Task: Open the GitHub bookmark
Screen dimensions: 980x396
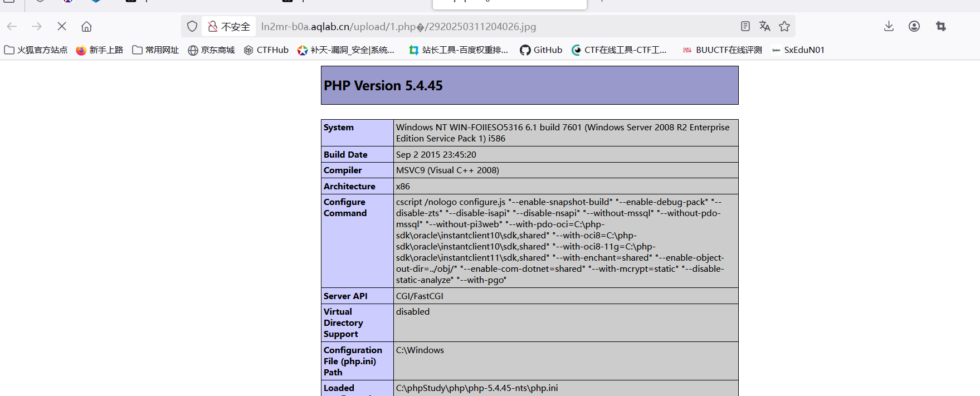Action: (x=541, y=50)
